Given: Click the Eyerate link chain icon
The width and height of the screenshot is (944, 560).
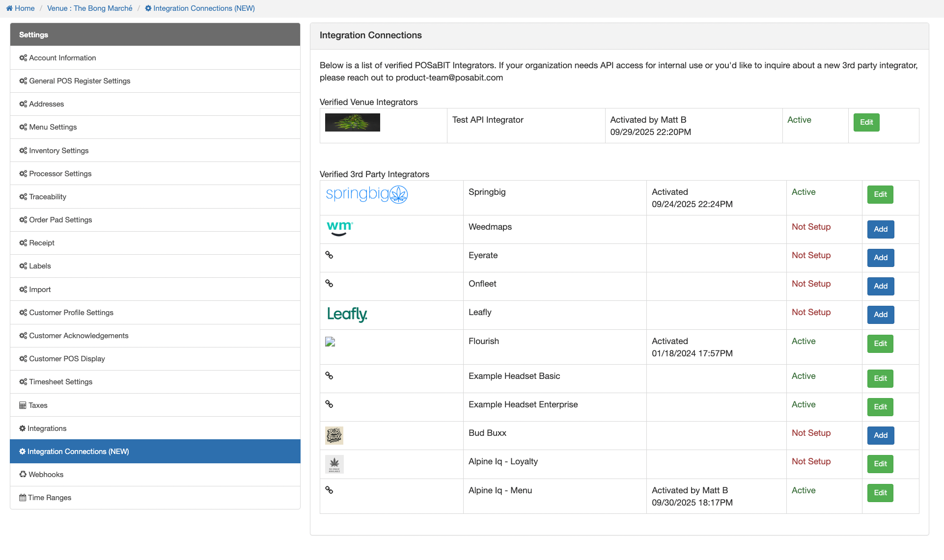Looking at the screenshot, I should point(329,255).
